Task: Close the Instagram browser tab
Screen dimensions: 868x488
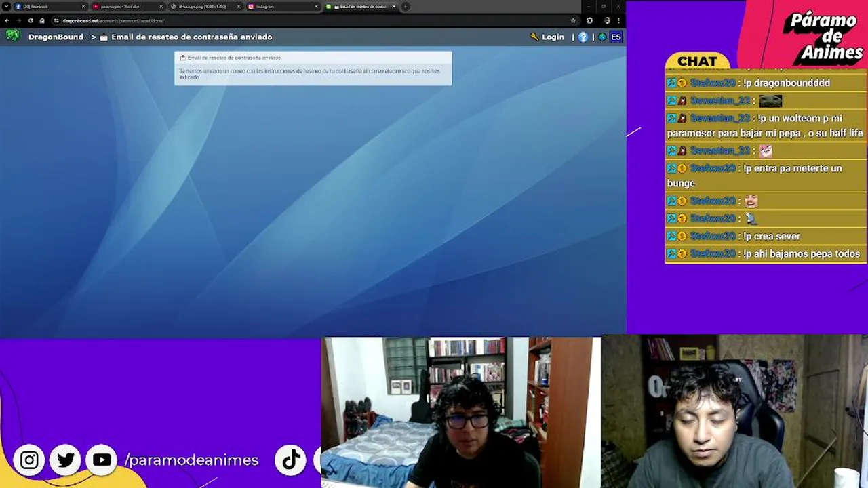Action: click(316, 7)
